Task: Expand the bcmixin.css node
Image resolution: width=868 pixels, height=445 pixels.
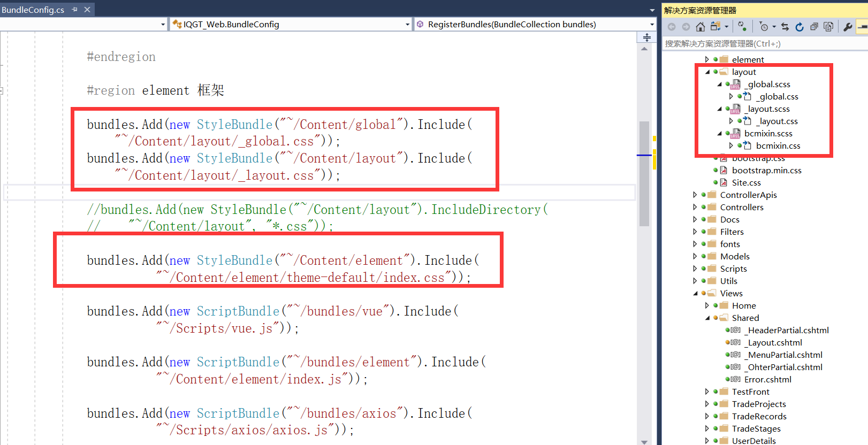Action: 731,145
